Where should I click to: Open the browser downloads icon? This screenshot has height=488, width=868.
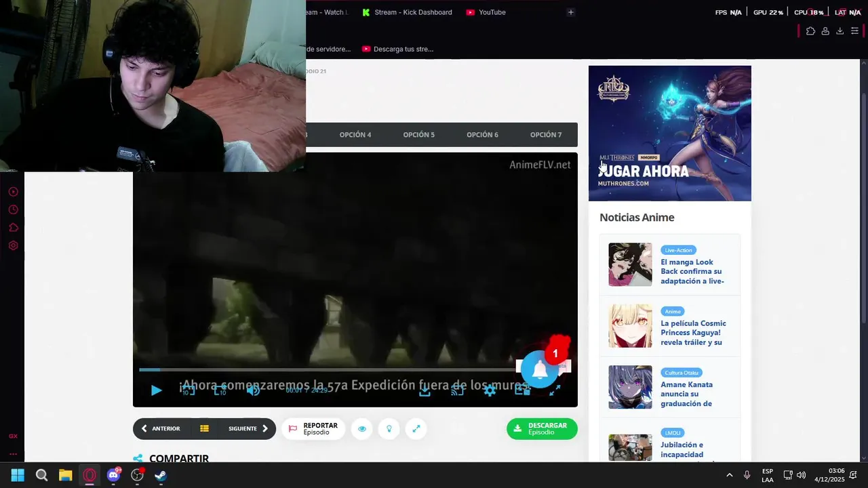point(840,31)
